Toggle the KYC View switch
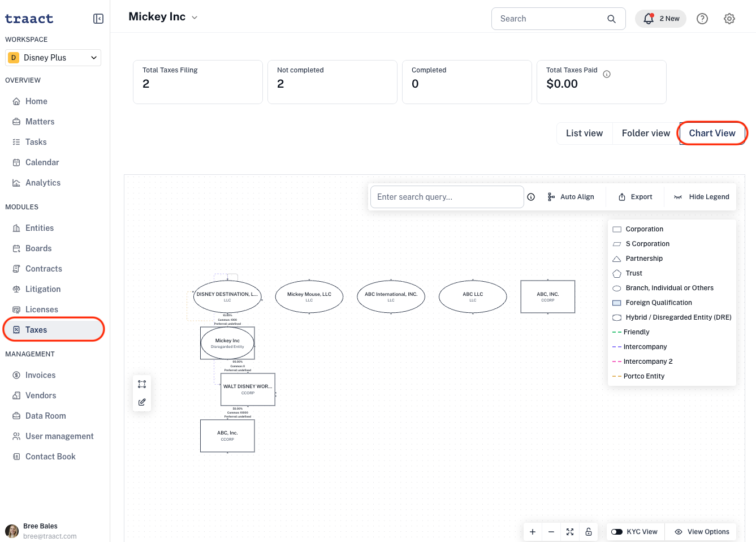Screen dimensions: 756x542 tap(617, 532)
